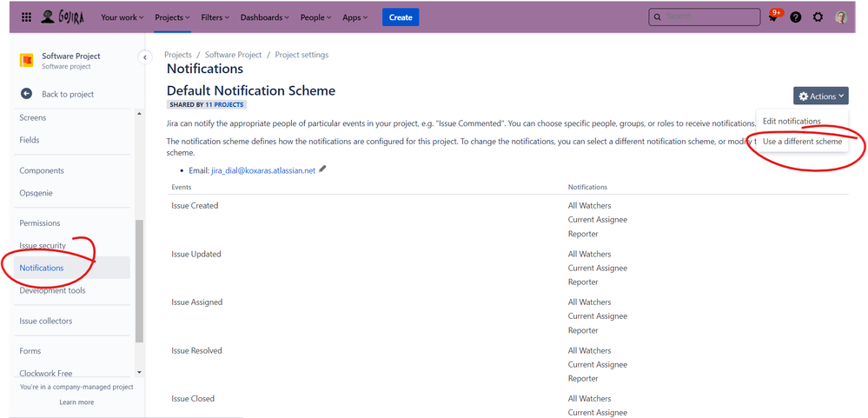Open Components in the sidebar

point(42,170)
